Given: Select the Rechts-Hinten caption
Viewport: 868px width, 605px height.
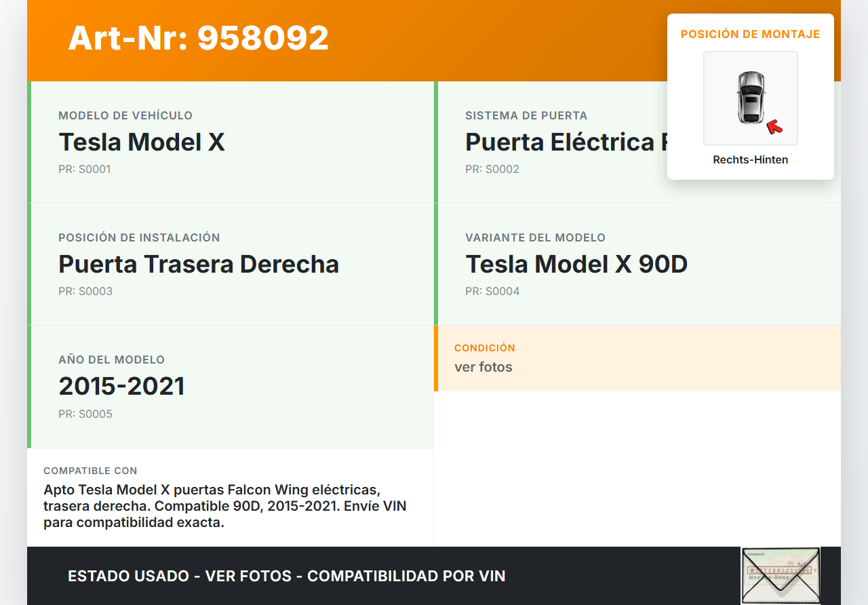Looking at the screenshot, I should coord(751,160).
